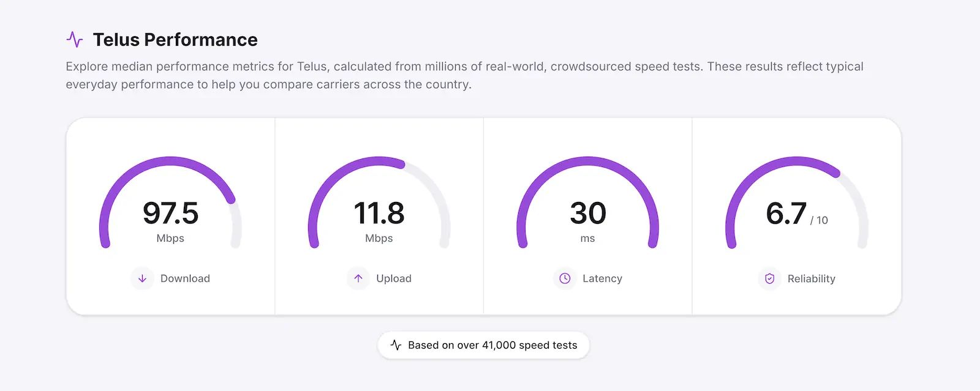This screenshot has width=980, height=391.
Task: Click the 97.5 Mbps download value
Action: pos(170,221)
